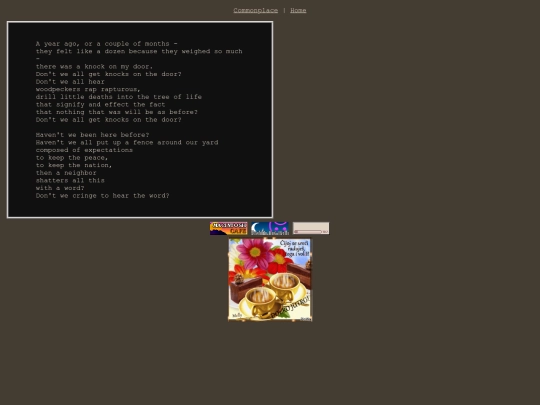Click the beige banner with progress bar

click(x=311, y=228)
